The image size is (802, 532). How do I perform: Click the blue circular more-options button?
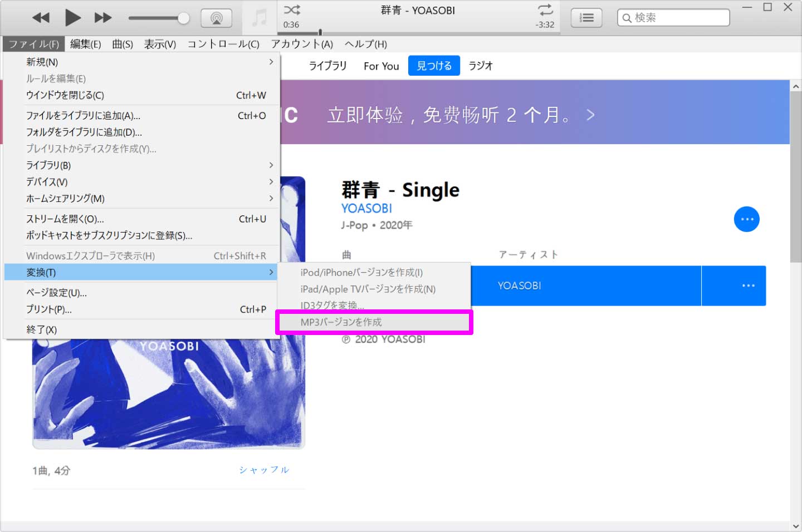pos(747,219)
